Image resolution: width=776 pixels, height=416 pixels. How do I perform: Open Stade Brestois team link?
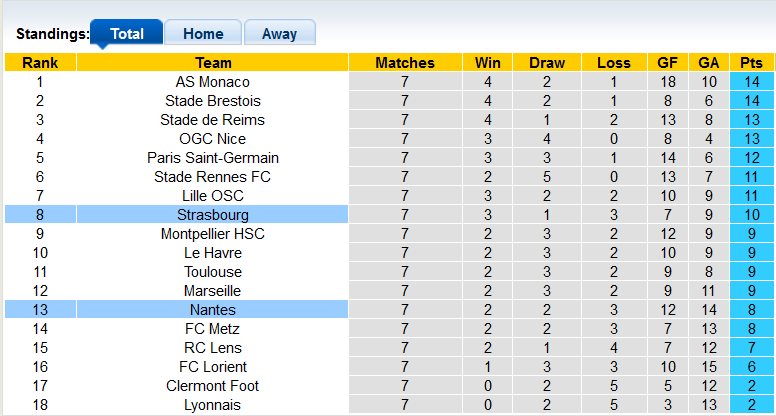click(x=213, y=101)
